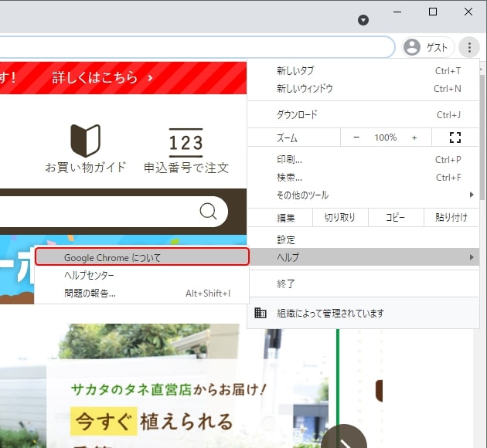
Task: Increase zoom with the plus button
Action: tap(414, 137)
